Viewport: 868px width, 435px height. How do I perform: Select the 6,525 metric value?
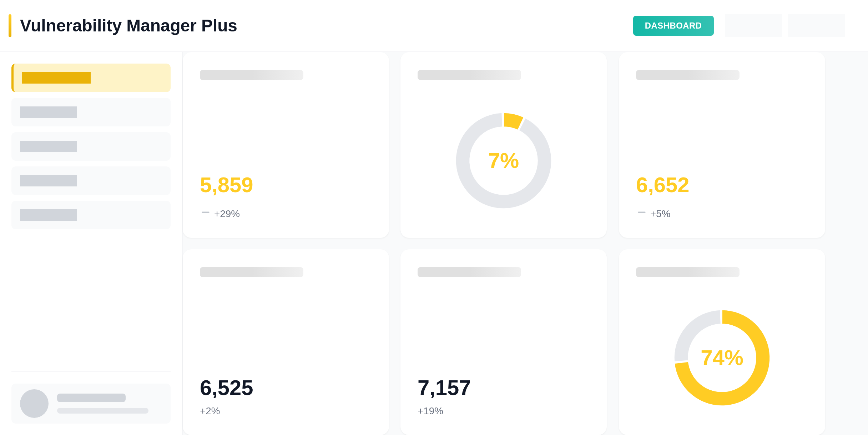(226, 388)
